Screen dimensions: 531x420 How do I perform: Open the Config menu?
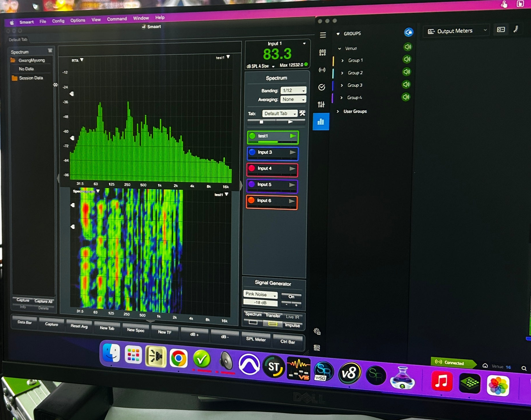tap(58, 21)
